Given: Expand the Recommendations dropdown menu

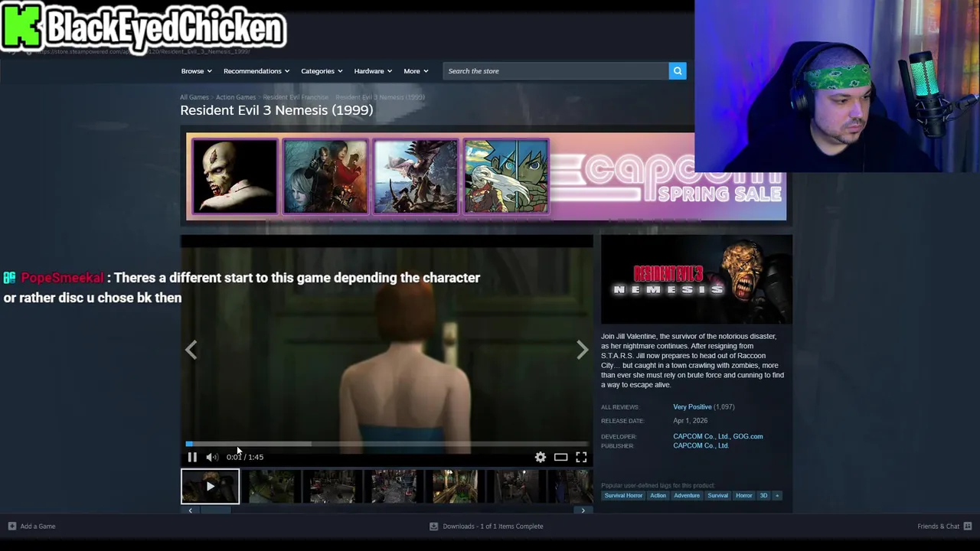Looking at the screenshot, I should pos(256,71).
